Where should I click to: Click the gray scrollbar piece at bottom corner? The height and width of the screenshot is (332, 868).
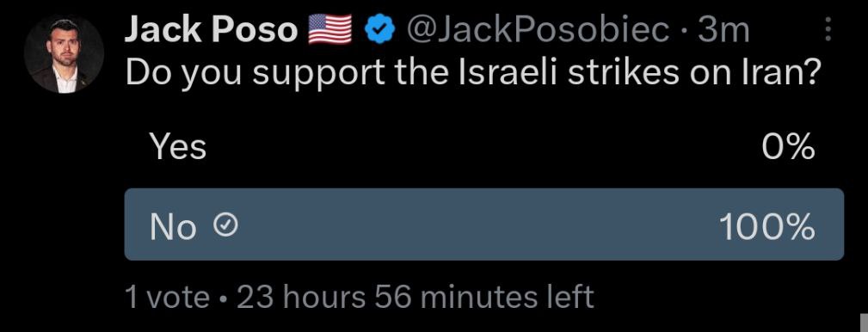[x=864, y=322]
